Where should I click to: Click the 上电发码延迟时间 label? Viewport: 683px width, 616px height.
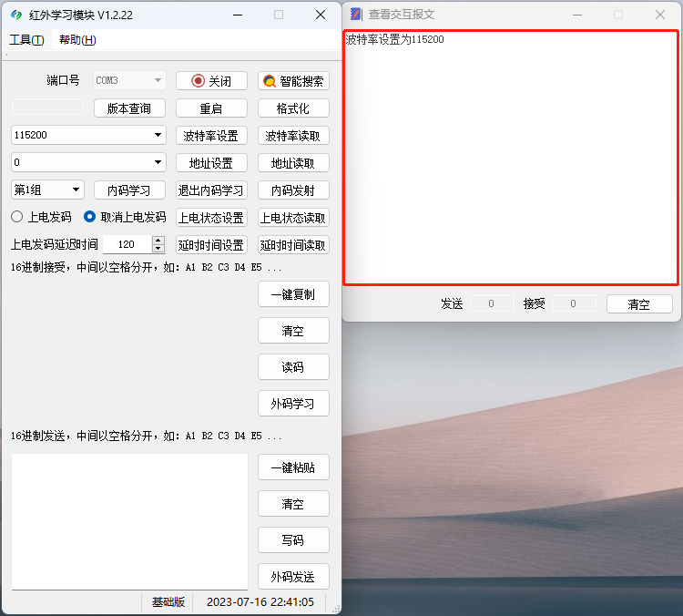55,244
